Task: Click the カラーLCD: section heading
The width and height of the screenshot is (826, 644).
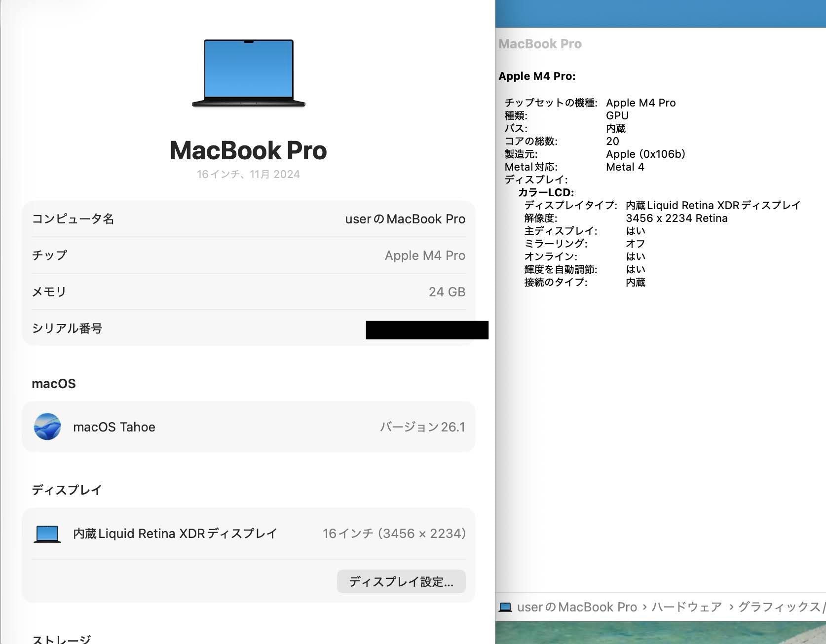Action: 546,193
